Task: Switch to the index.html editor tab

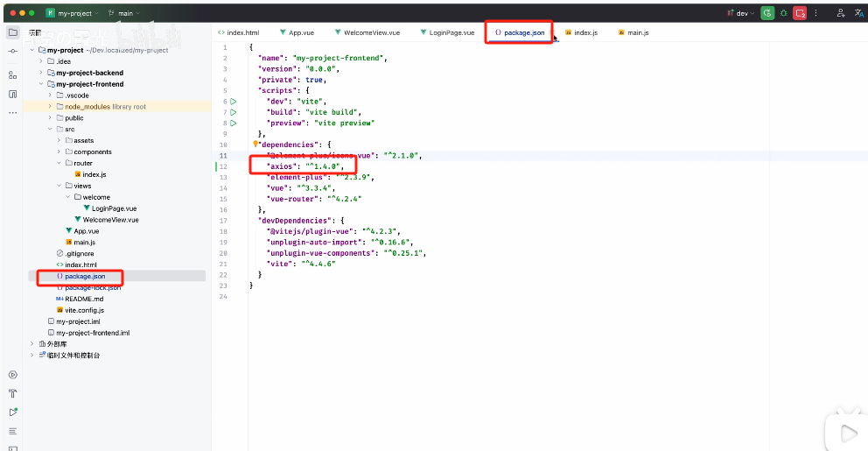Action: (239, 32)
